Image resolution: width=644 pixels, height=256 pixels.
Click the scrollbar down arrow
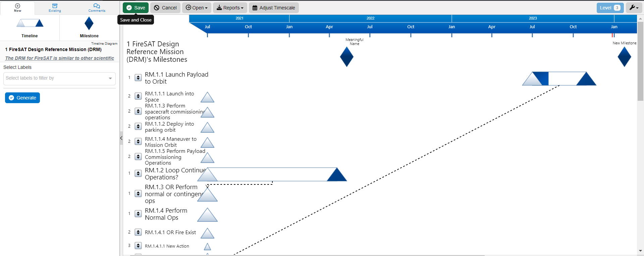640,251
